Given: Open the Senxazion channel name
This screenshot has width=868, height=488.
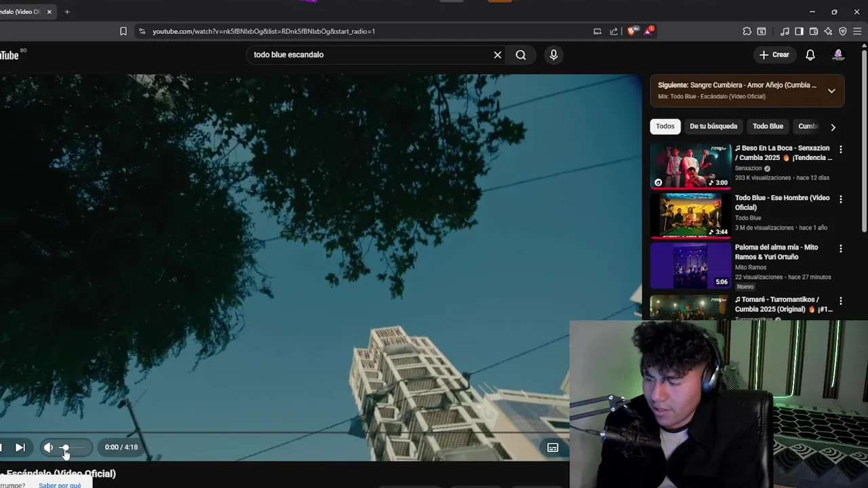Looking at the screenshot, I should tap(749, 168).
